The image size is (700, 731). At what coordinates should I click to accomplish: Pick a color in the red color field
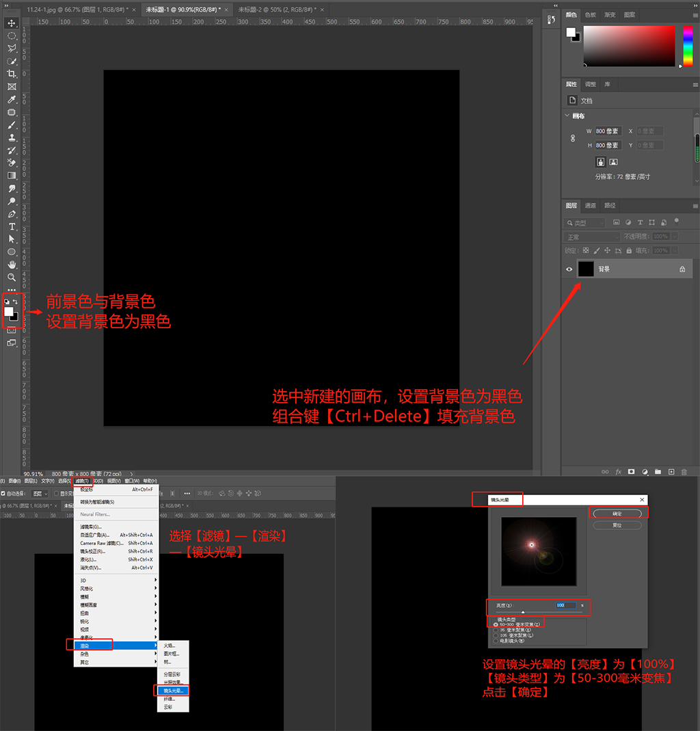629,46
